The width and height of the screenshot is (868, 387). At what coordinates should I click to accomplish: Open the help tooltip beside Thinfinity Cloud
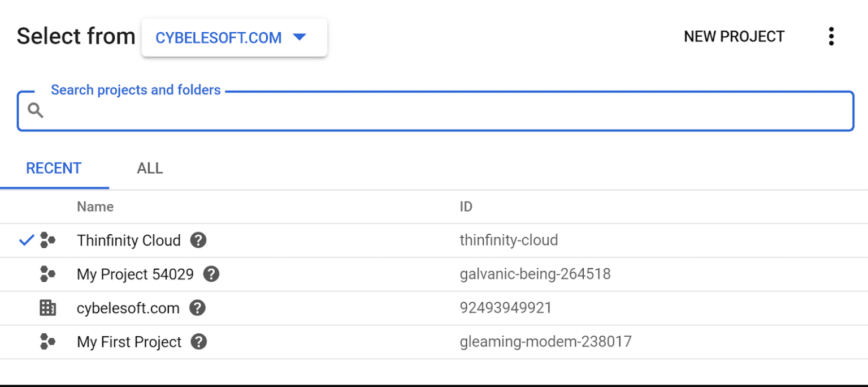pos(198,240)
